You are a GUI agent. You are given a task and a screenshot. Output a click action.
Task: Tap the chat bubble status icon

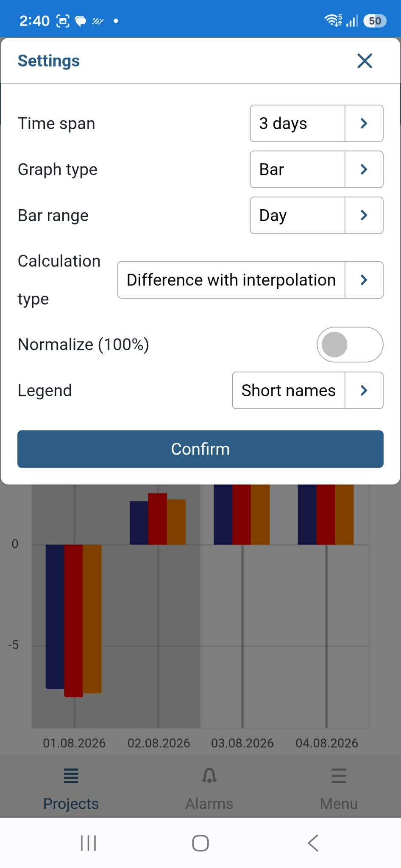coord(81,21)
